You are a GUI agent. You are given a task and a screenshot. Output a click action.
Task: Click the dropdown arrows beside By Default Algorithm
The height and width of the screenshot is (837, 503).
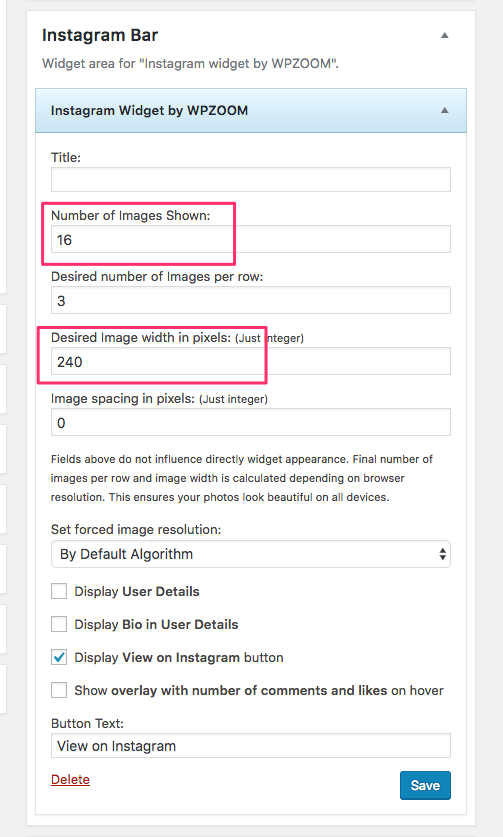pos(442,554)
